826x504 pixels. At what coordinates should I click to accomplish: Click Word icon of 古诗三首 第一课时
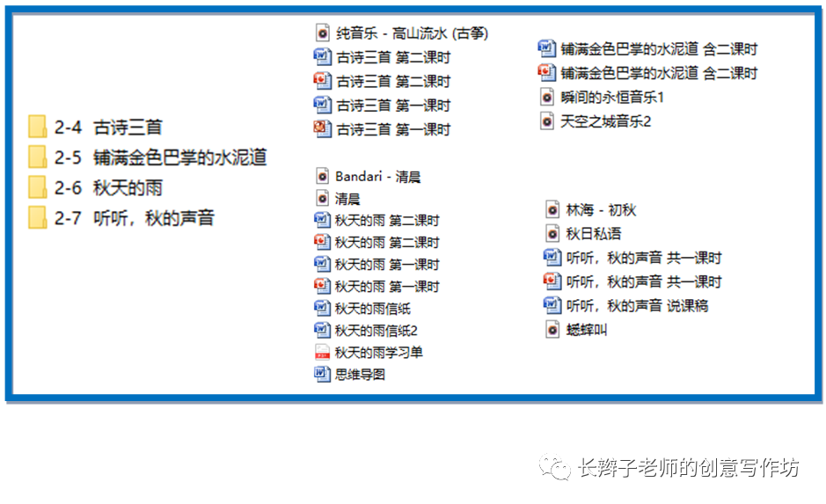click(x=322, y=105)
